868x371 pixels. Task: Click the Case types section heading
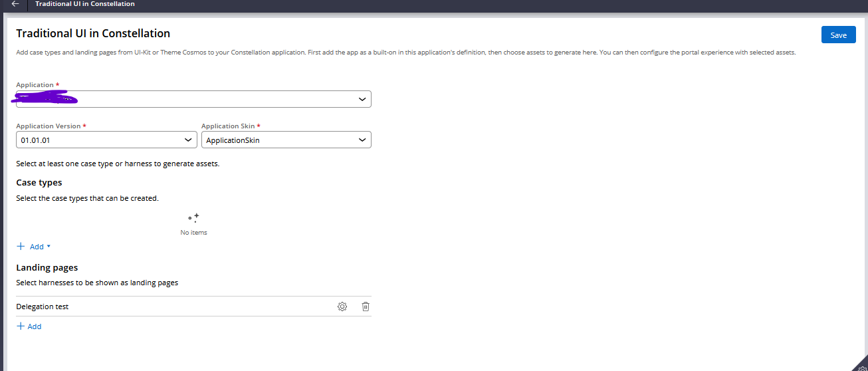pos(39,182)
